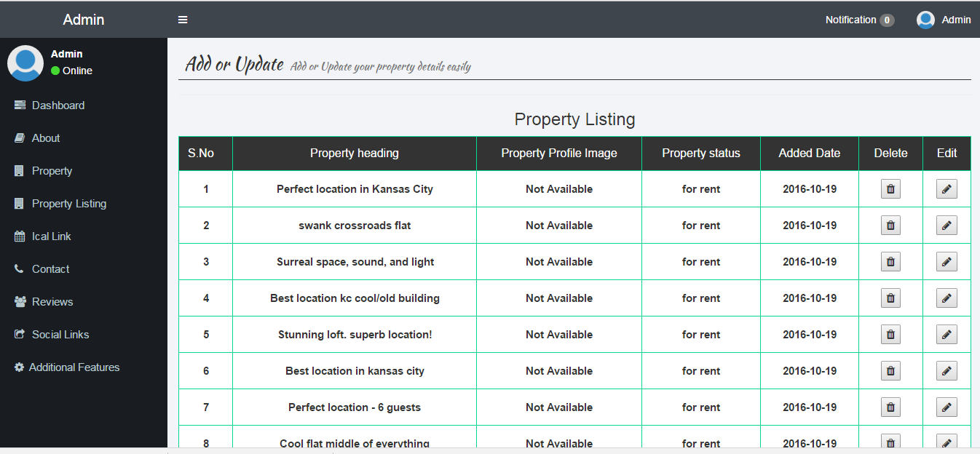Expand Additional Features settings
Screen dimensions: 980x454
point(74,367)
